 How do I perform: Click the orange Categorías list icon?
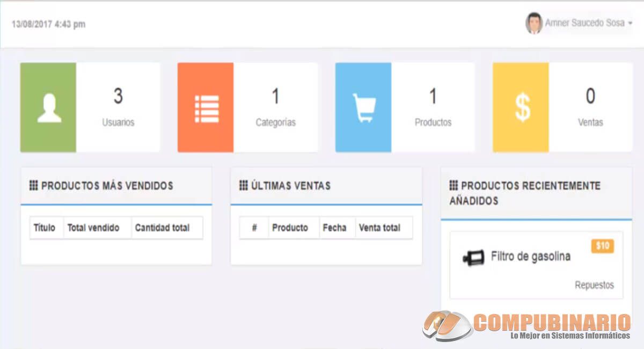tap(206, 108)
